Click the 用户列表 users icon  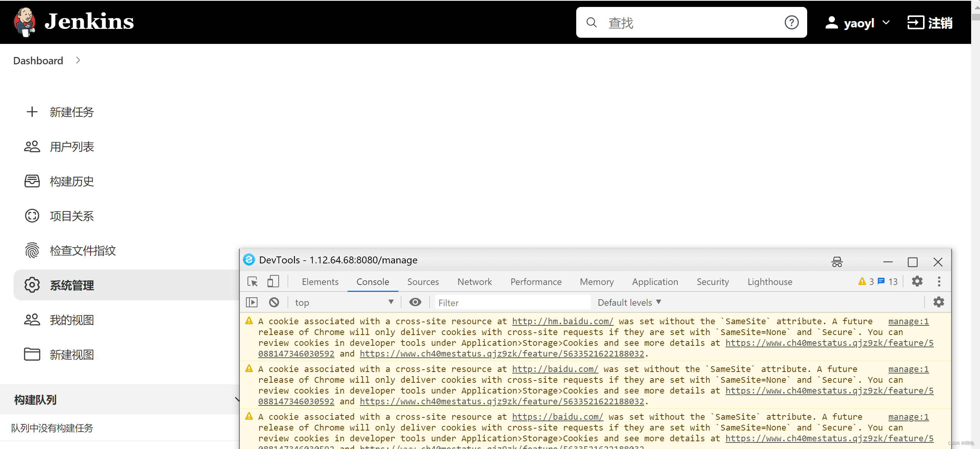point(31,146)
